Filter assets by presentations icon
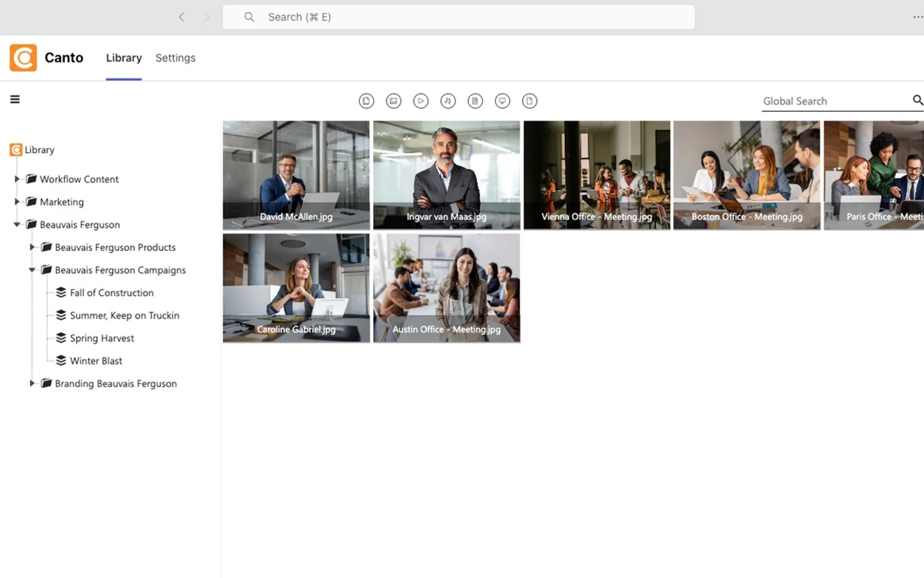924x578 pixels. coord(502,101)
